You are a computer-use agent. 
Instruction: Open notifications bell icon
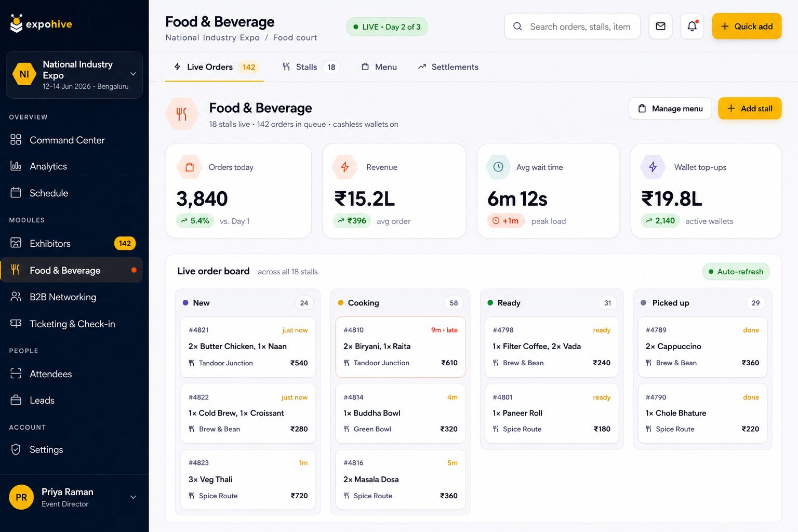pyautogui.click(x=692, y=26)
